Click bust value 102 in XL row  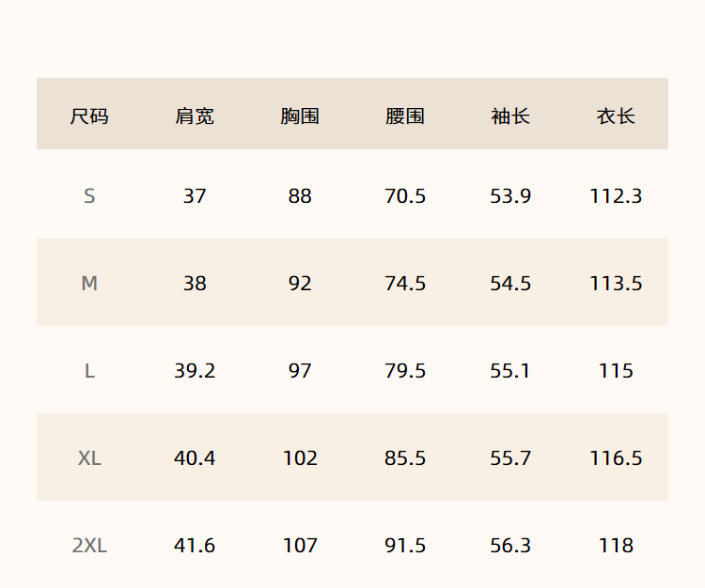tap(300, 457)
